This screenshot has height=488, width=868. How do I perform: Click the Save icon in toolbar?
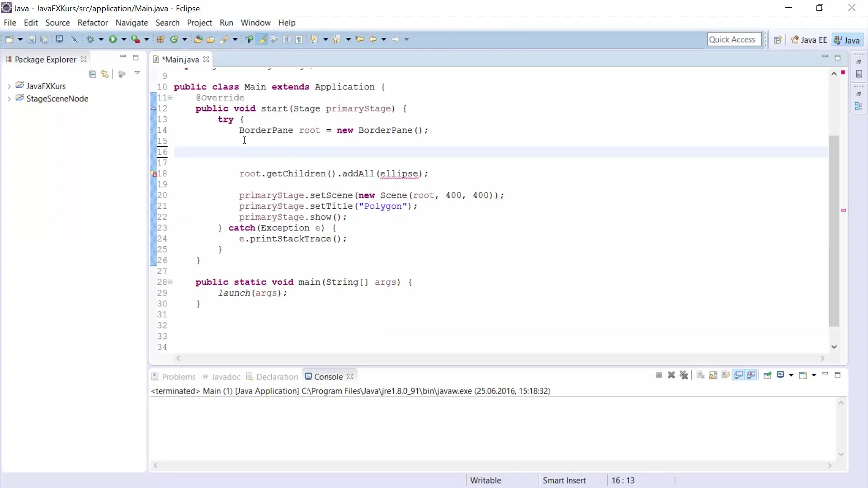(32, 39)
